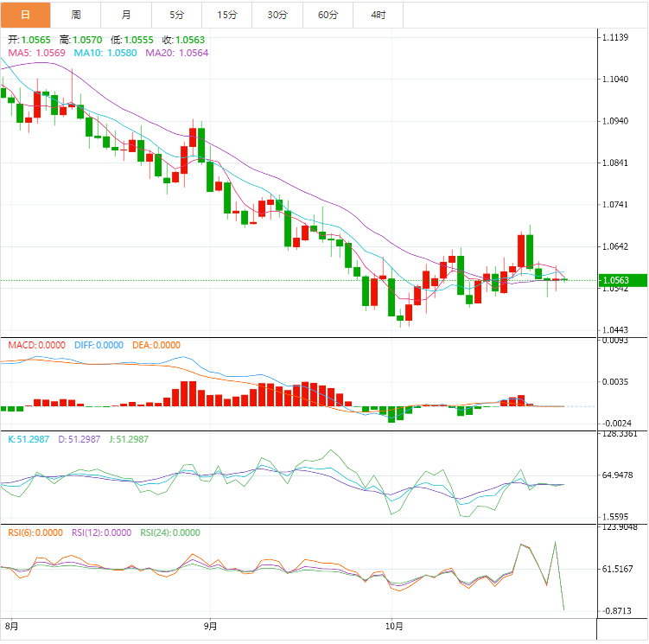
Task: Click the RSI(24) legend label
Action: coord(169,532)
